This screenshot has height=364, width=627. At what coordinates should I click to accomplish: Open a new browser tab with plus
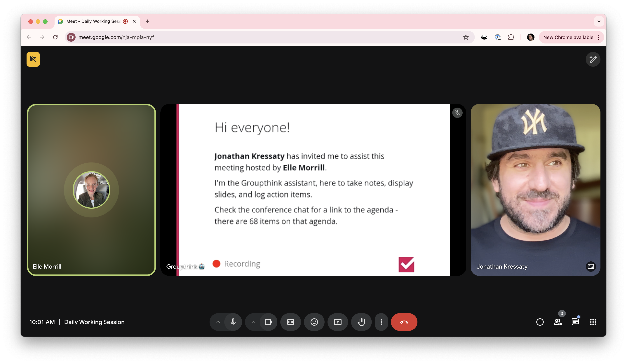pyautogui.click(x=147, y=21)
